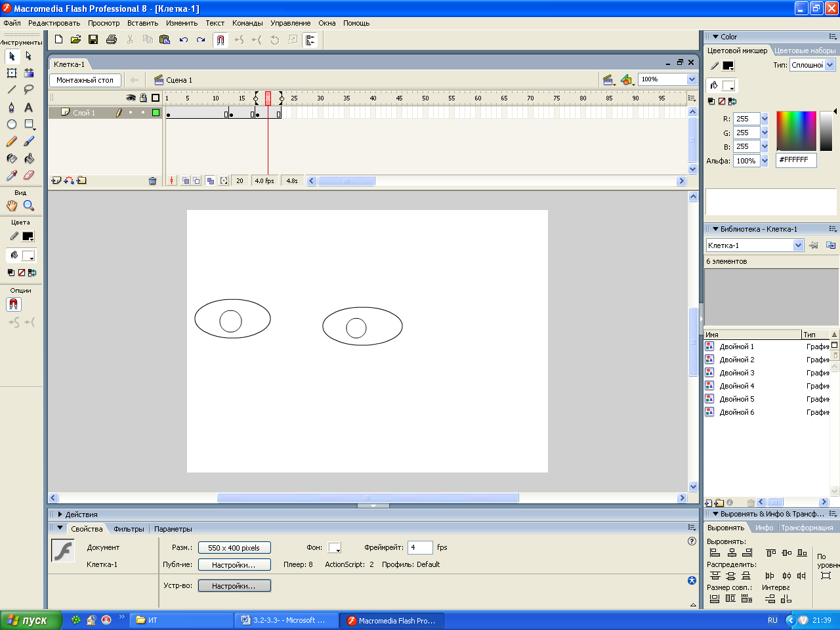The image size is (840, 630).
Task: Toggle Edit Multiple Frames button
Action: click(x=210, y=180)
